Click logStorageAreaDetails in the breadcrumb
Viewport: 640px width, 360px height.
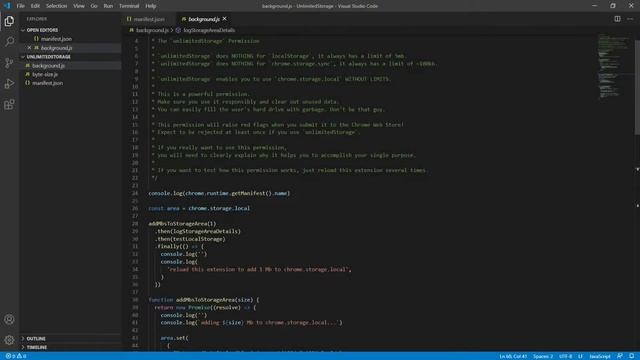(209, 30)
